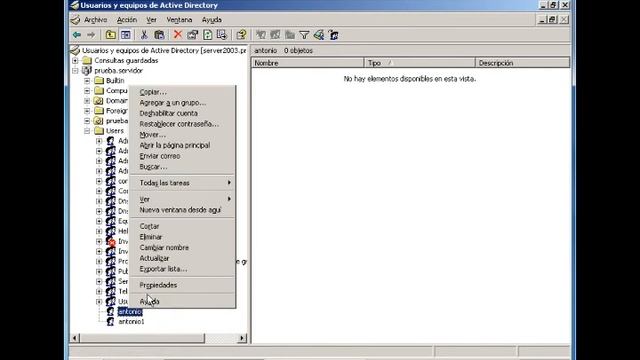Select Abrir la página principal
Image resolution: width=640 pixels, height=360 pixels.
pyautogui.click(x=182, y=145)
